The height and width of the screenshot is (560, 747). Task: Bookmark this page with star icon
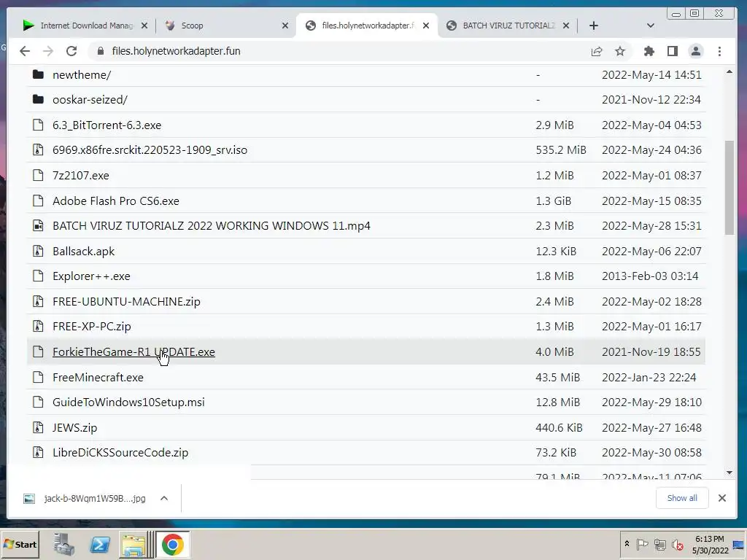(x=620, y=51)
